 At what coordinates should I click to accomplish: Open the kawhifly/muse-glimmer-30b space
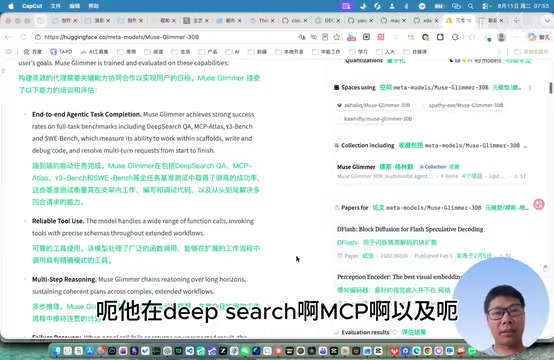[374, 119]
